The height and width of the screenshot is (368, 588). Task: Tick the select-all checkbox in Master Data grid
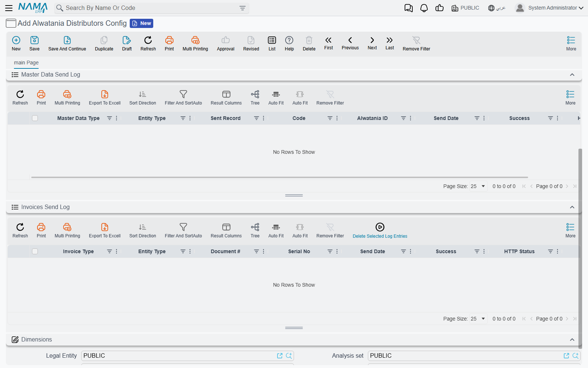(x=35, y=118)
